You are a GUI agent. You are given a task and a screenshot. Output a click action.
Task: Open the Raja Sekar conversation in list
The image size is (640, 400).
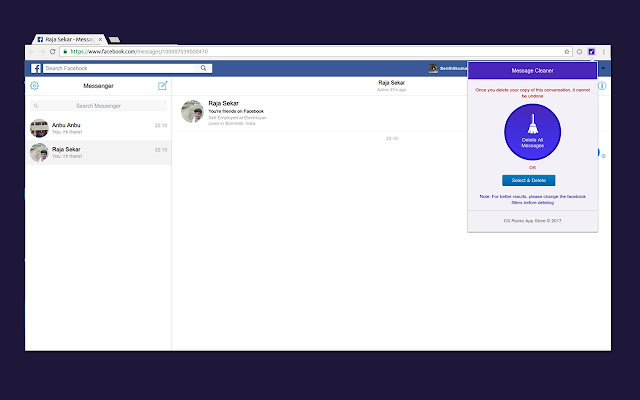[x=98, y=152]
